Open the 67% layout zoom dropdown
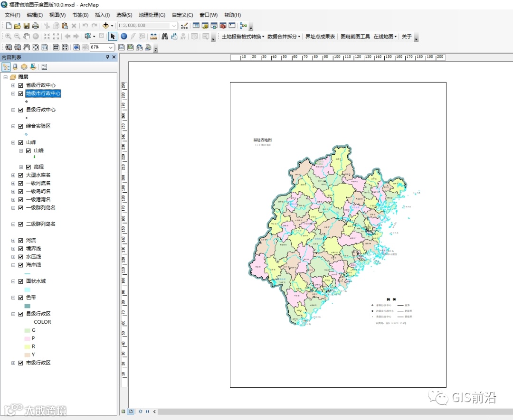Viewport: 513px width, 420px height. [x=111, y=47]
